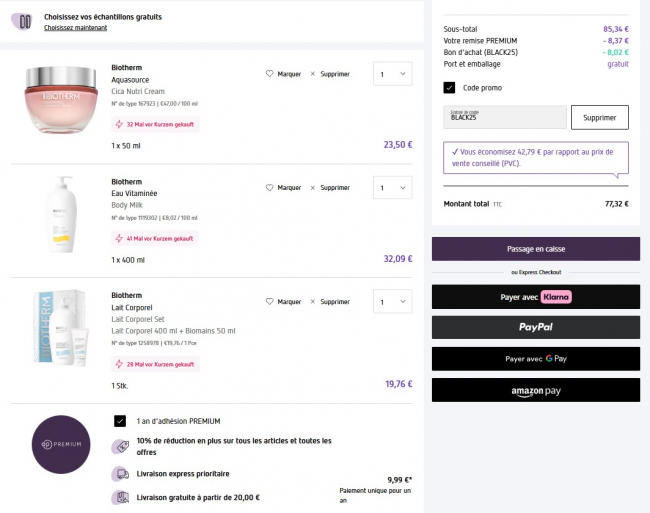Click the Google Pay checkout button

click(535, 359)
